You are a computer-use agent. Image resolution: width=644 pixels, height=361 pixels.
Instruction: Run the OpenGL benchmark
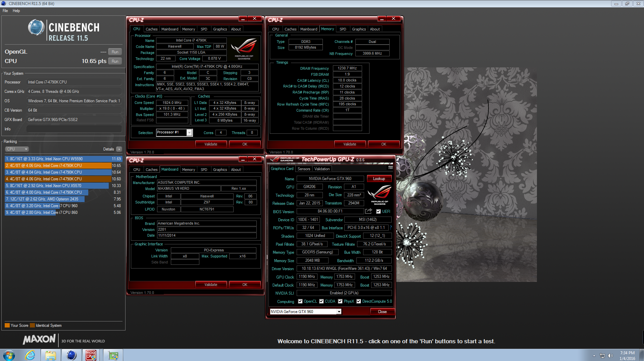(115, 52)
